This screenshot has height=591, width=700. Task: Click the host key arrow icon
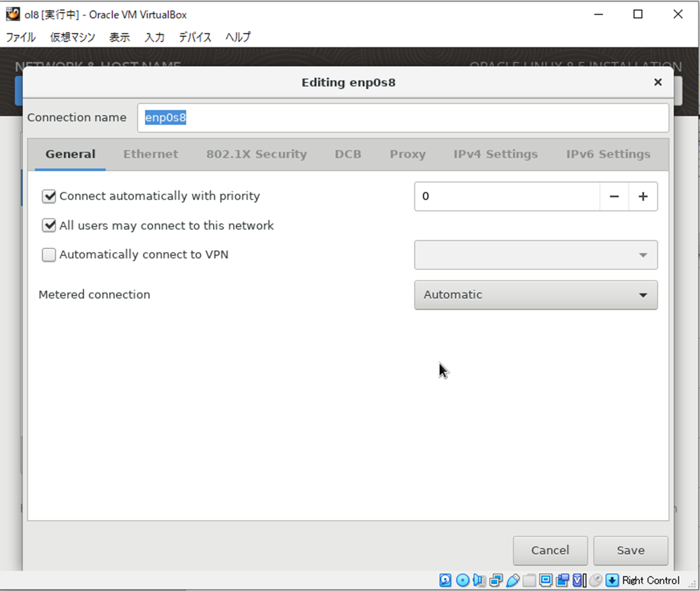point(612,580)
